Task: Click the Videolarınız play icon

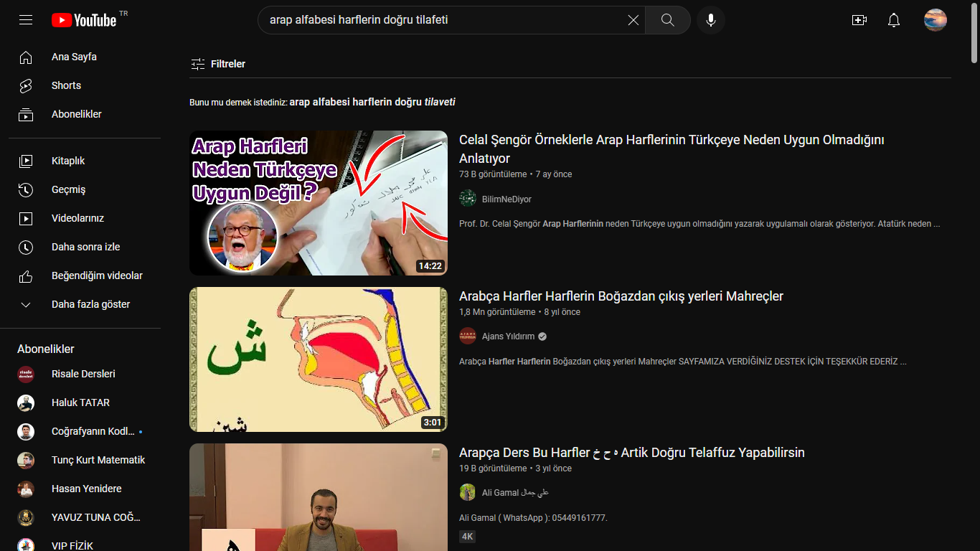Action: tap(26, 218)
